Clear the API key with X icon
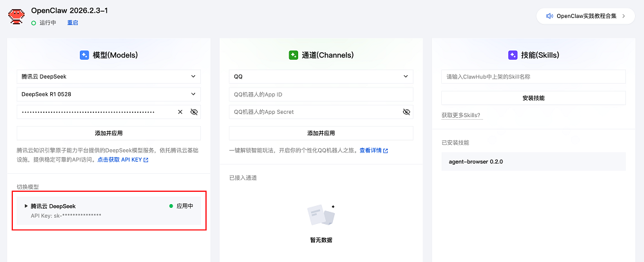This screenshot has height=262, width=644. pos(180,112)
